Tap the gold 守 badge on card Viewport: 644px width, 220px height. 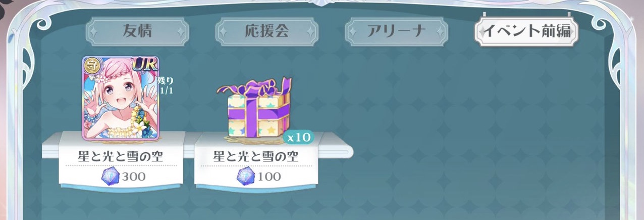(91, 65)
